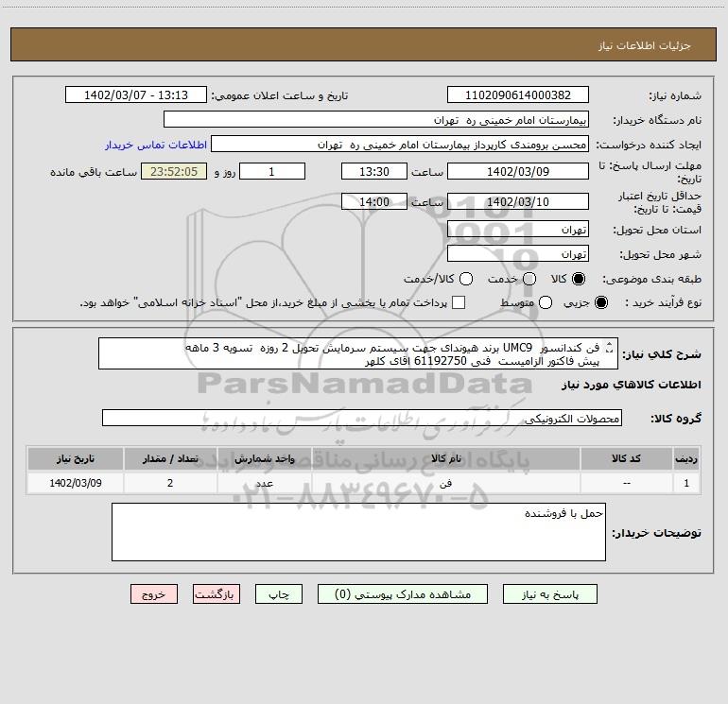Click the buyer notes area حمل با فروشنده
Image resolution: width=728 pixels, height=704 pixels.
pyautogui.click(x=358, y=532)
